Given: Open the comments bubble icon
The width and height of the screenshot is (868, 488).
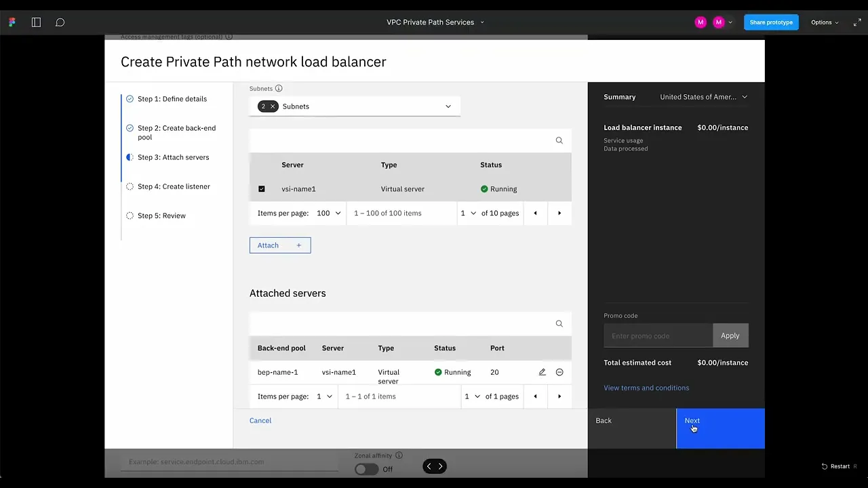Looking at the screenshot, I should pos(60,22).
